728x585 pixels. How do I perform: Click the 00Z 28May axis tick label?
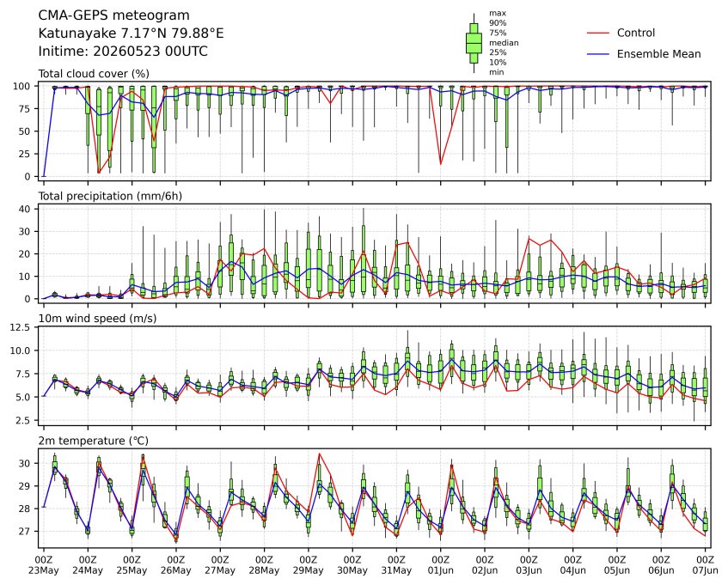(x=264, y=565)
